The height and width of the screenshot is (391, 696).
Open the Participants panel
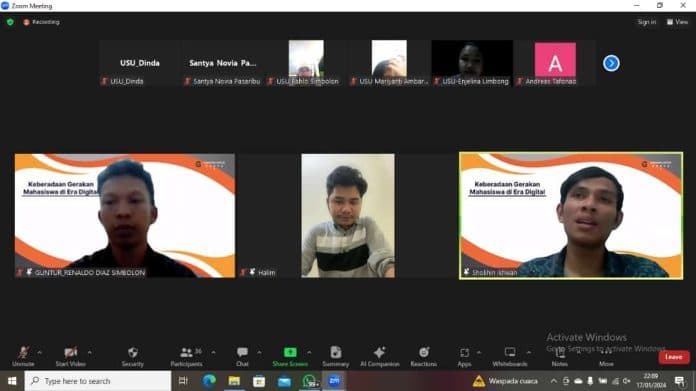tap(187, 356)
